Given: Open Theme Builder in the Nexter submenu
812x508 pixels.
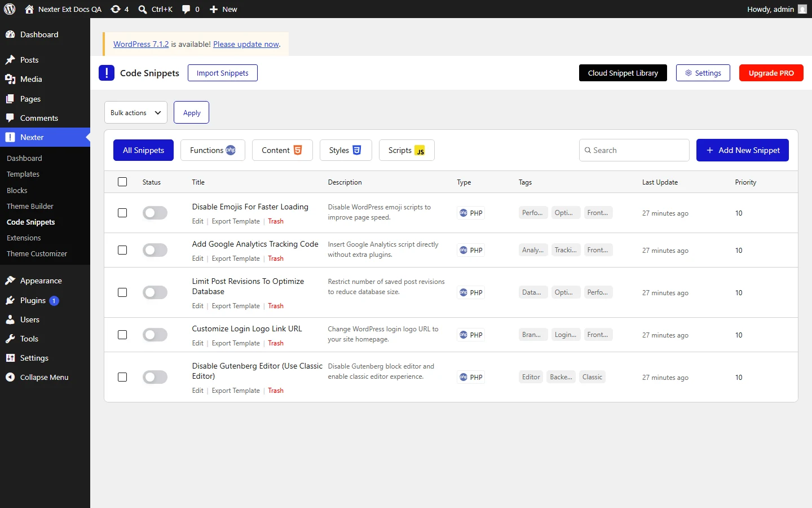Looking at the screenshot, I should click(30, 206).
